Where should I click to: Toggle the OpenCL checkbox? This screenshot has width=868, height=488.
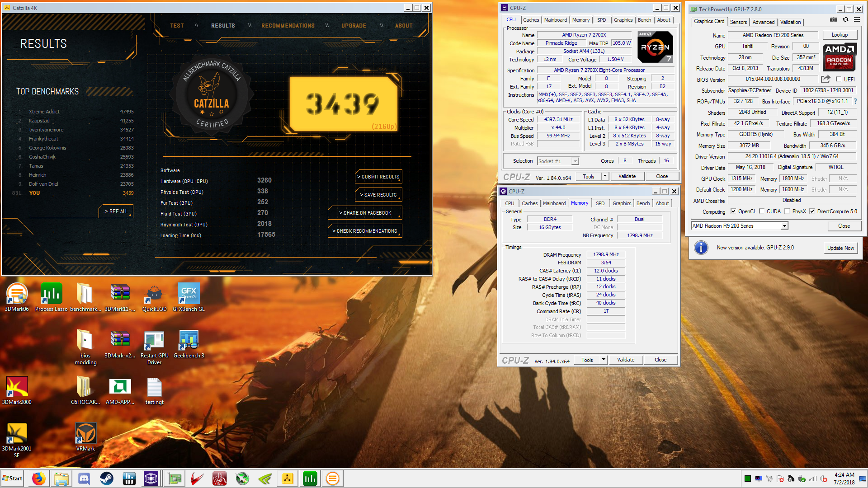(733, 211)
